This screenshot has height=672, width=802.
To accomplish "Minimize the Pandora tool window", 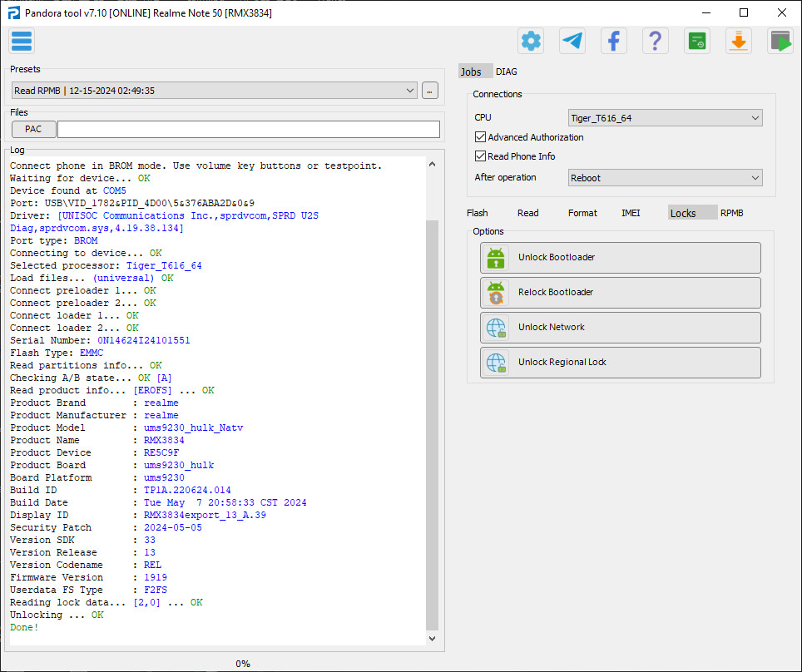I will (706, 12).
